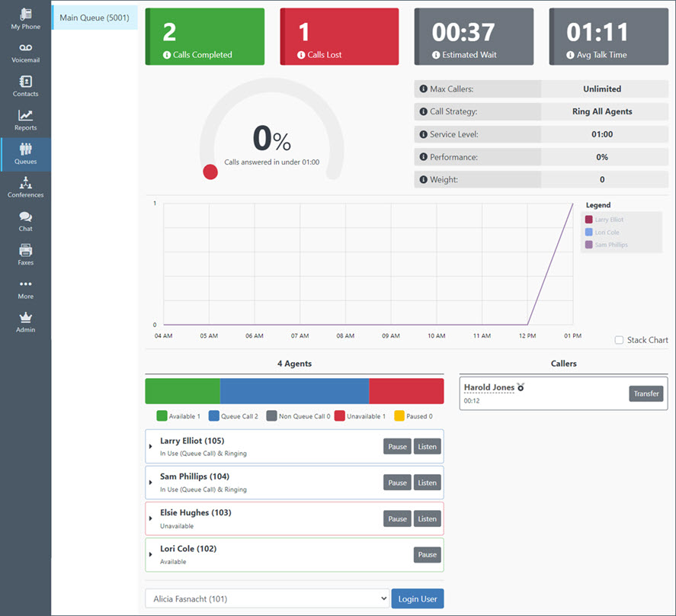Select the Main Queue (5001) tab
Viewport: 676px width, 616px height.
click(95, 18)
